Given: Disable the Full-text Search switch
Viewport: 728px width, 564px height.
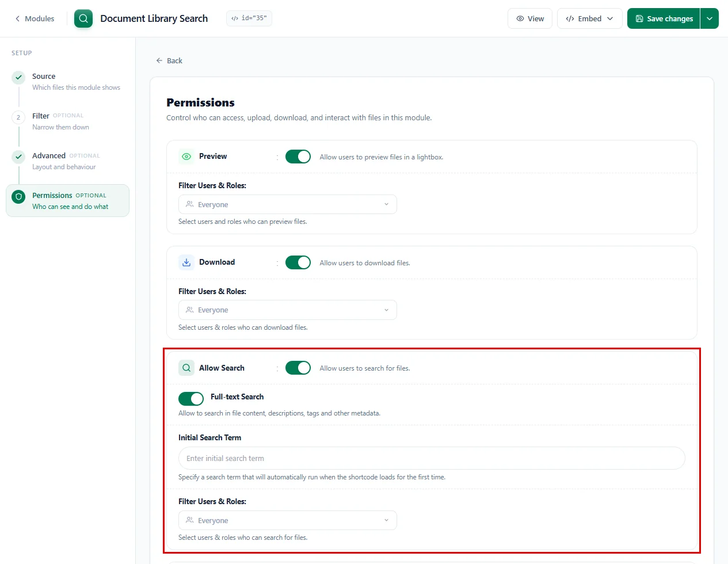Looking at the screenshot, I should click(x=191, y=398).
